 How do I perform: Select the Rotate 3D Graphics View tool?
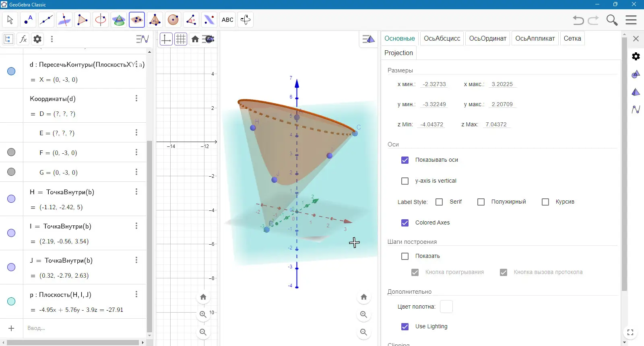click(x=246, y=20)
